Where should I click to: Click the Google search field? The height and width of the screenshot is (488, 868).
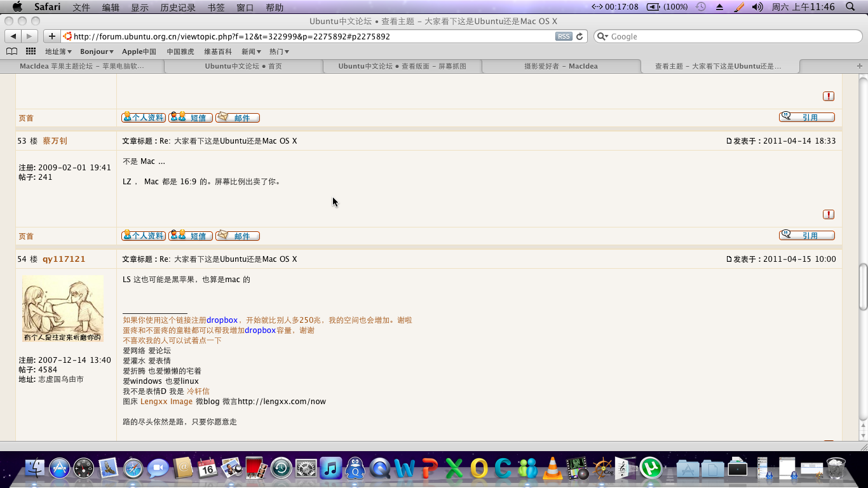(728, 36)
